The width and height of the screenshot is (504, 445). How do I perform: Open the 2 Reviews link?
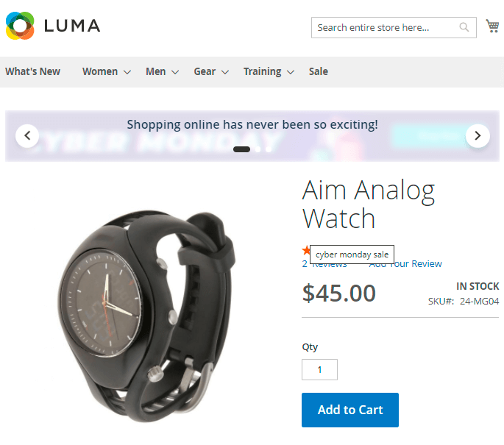click(x=324, y=264)
